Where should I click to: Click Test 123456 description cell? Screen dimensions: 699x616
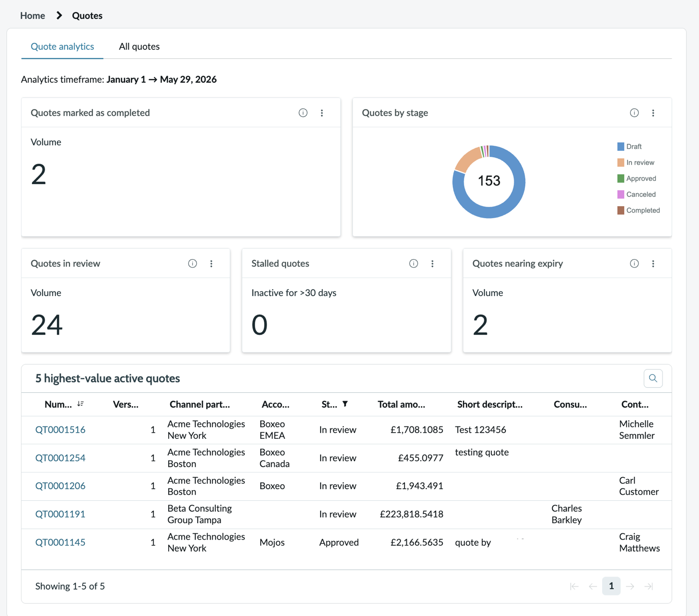[x=481, y=430]
